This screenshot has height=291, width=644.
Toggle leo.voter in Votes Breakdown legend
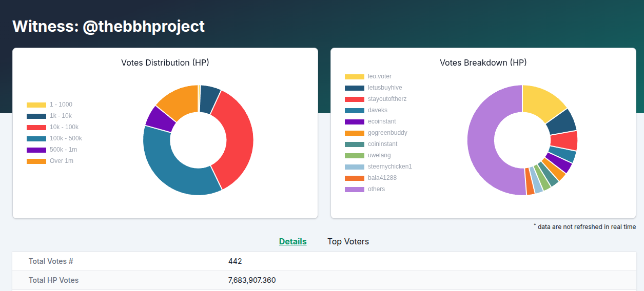pos(368,76)
